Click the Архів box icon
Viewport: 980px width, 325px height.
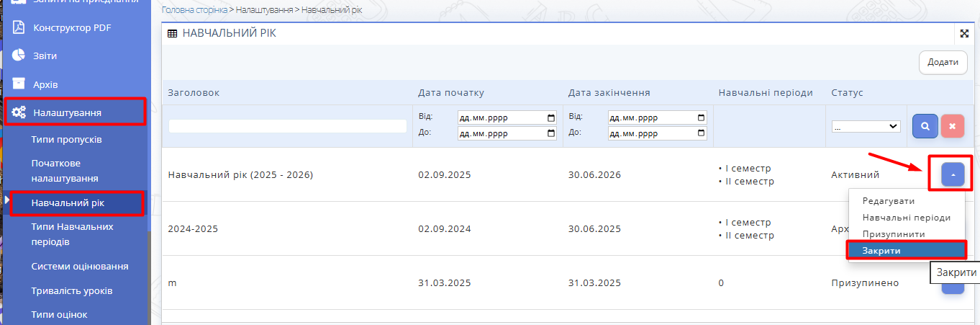pos(19,84)
